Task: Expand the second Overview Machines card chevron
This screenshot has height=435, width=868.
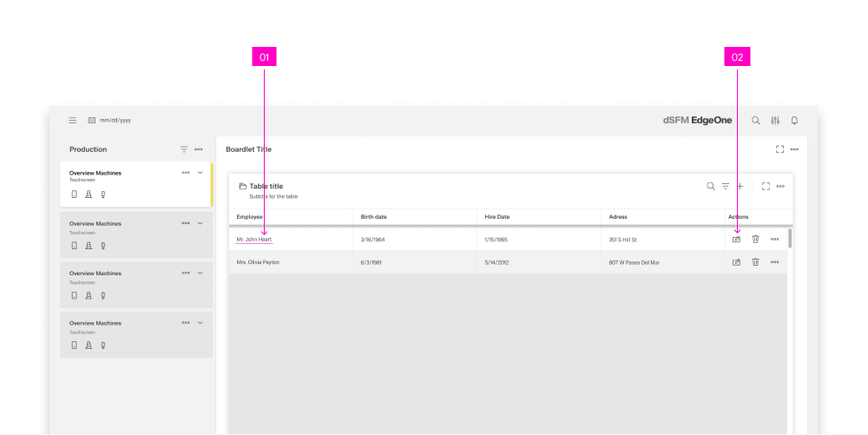Action: click(201, 223)
